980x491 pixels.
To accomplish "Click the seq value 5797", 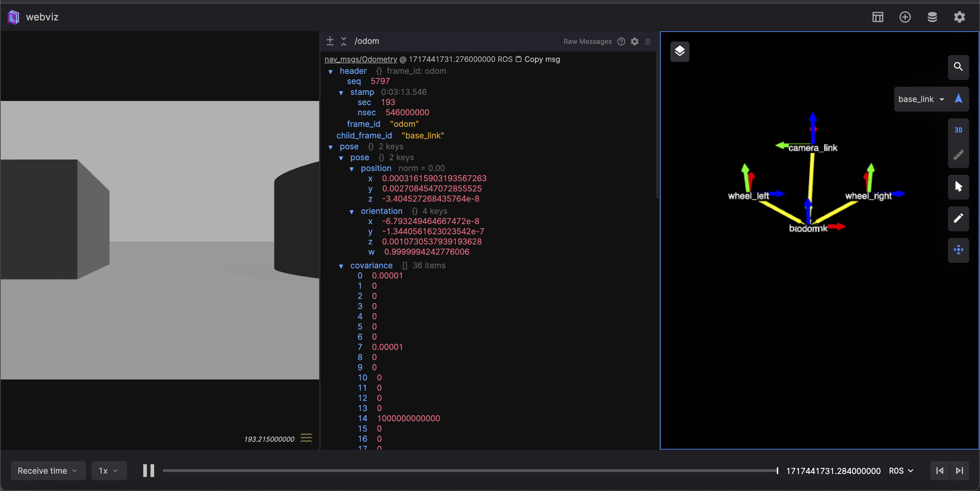I will coord(380,81).
